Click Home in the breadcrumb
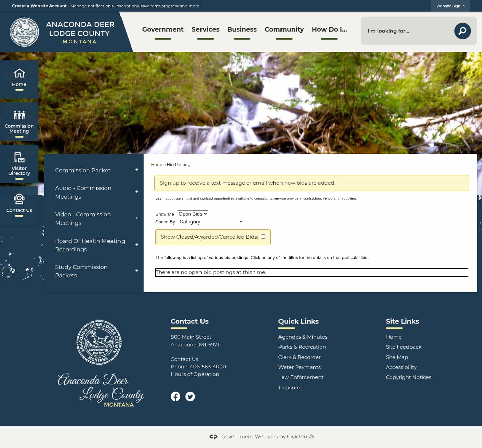Screen dimensions: 482x448 pyautogui.click(x=157, y=165)
